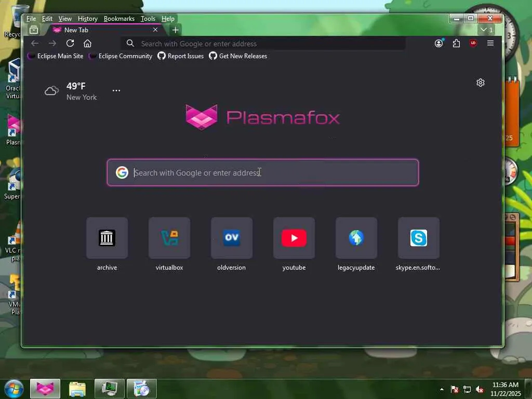Click Plasmafox taskbar button
532x399 pixels.
tap(45, 389)
